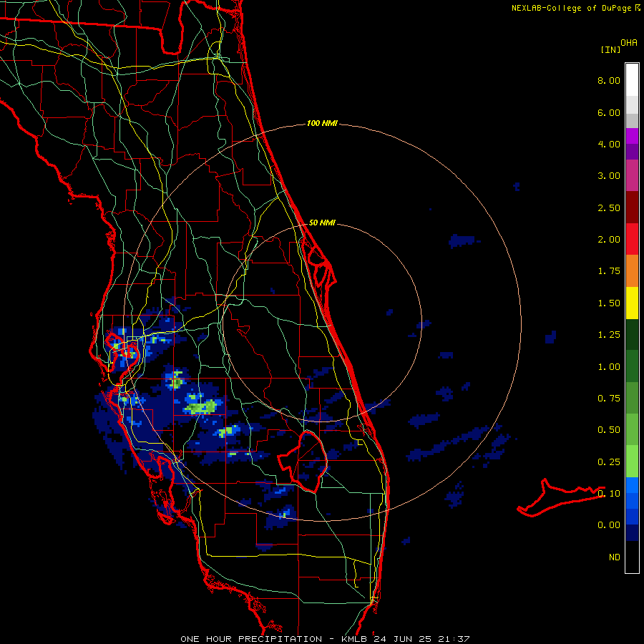This screenshot has width=644, height=644.
Task: Click the red Grand Bahama island outline
Action: click(x=561, y=497)
